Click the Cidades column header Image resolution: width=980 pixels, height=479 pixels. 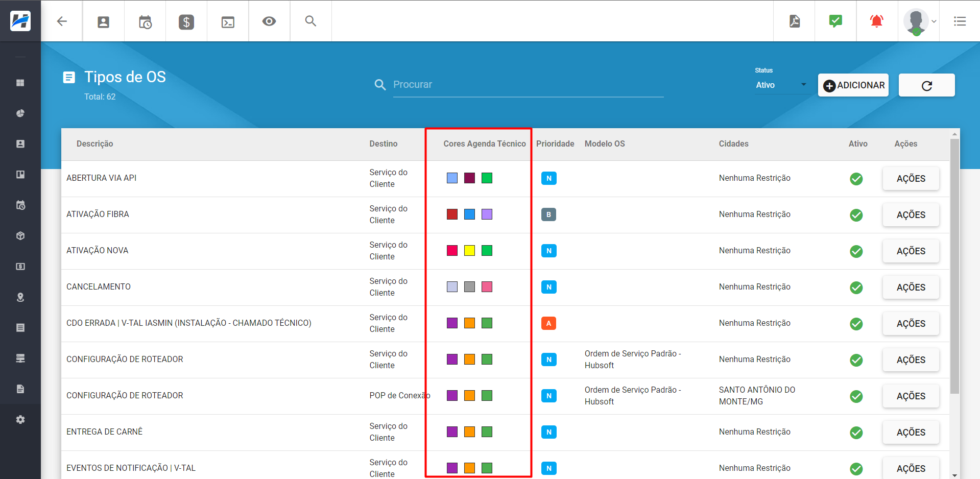pyautogui.click(x=734, y=144)
